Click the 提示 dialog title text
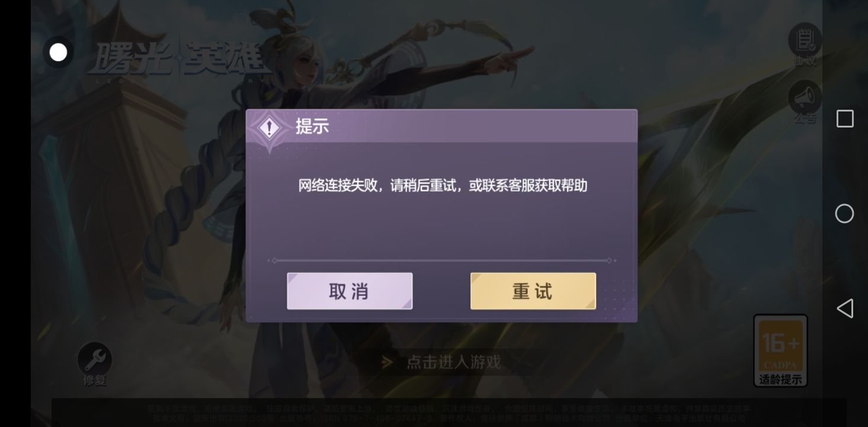 click(x=312, y=126)
